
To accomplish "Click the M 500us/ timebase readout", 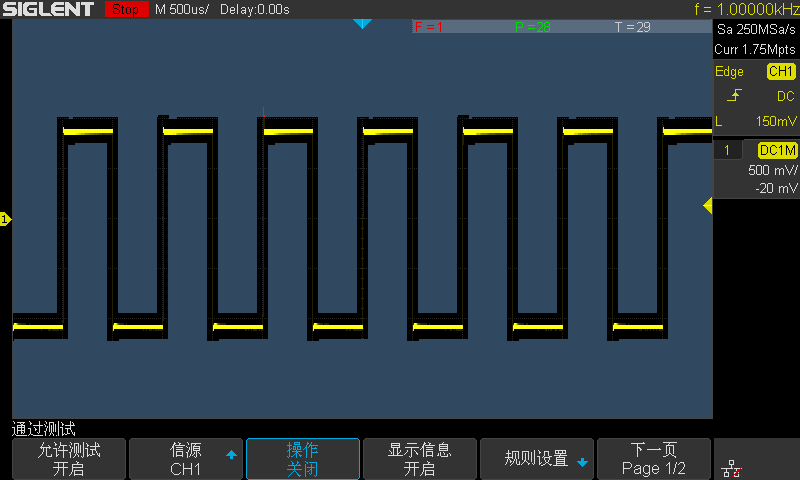I will coord(182,9).
